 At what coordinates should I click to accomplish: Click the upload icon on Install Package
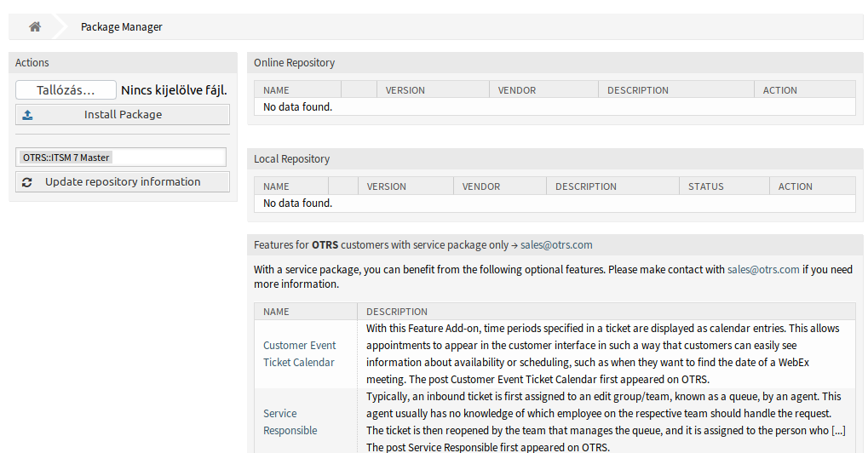click(27, 114)
